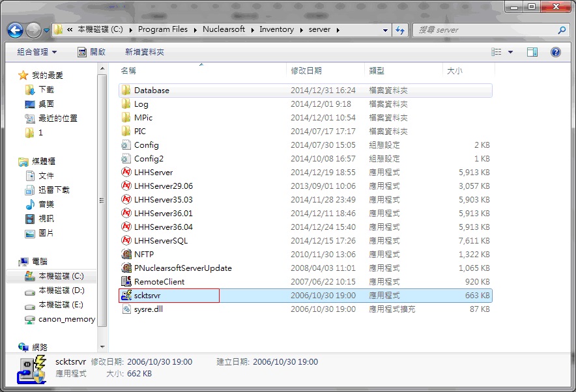
Task: Select the LHHServer36.04 application icon
Action: click(126, 227)
